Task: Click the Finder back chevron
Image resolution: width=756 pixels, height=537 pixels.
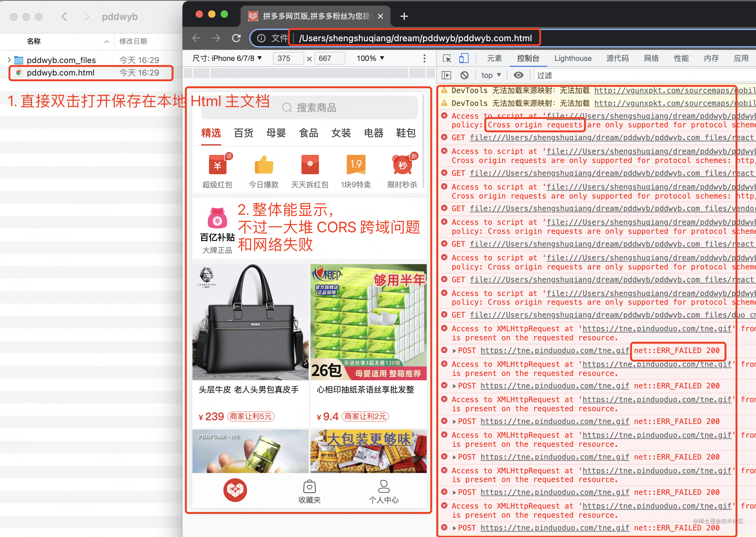Action: pyautogui.click(x=65, y=17)
